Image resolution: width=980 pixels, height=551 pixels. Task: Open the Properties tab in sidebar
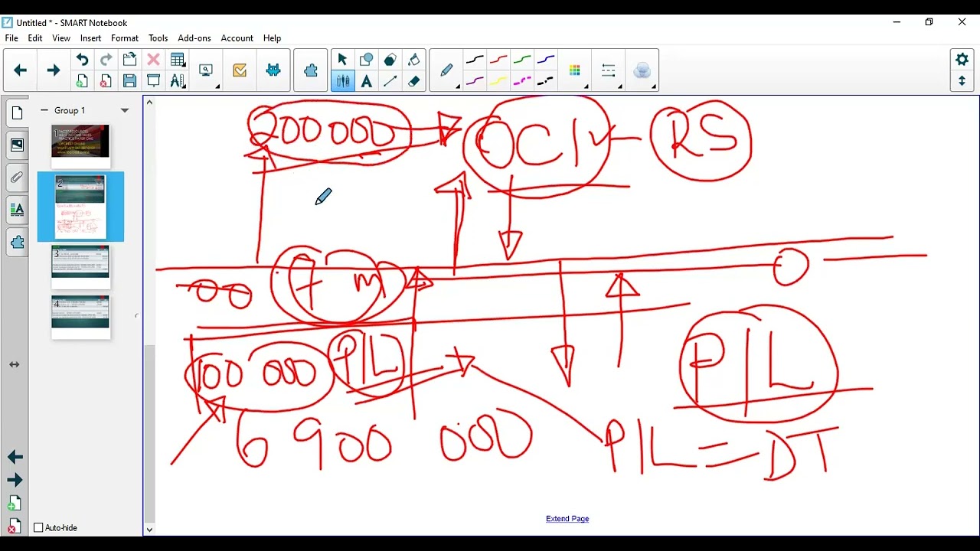(x=17, y=210)
